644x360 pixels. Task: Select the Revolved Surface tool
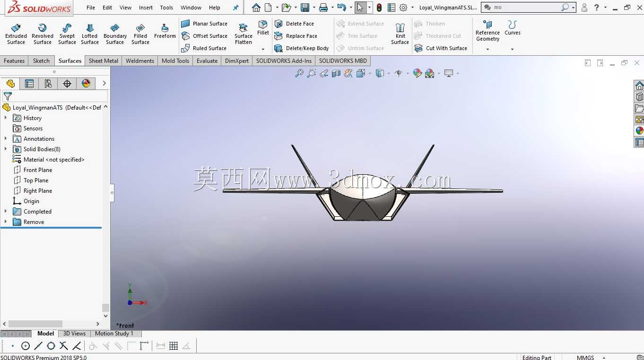pos(43,34)
